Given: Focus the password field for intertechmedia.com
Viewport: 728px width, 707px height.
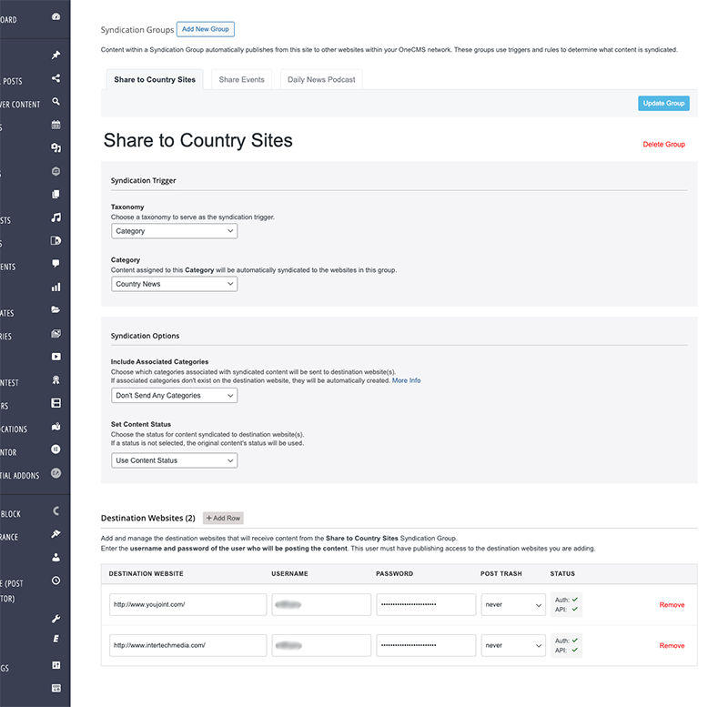Looking at the screenshot, I should [x=426, y=645].
